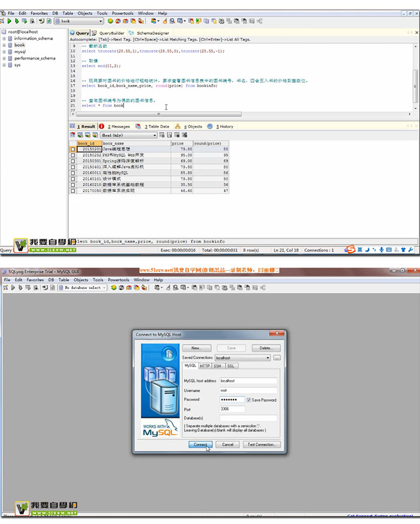
Task: Click the New Connection icon in lower SQLyog window
Action: [x=5, y=288]
